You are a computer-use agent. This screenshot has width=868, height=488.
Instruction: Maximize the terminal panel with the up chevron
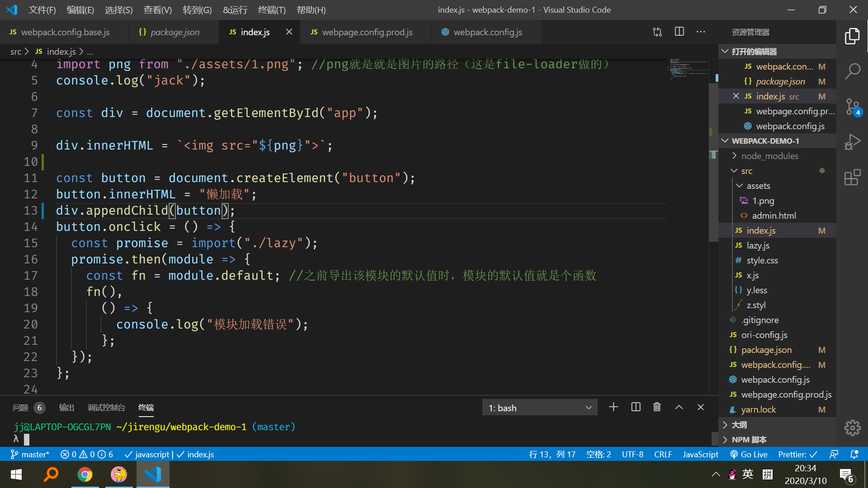679,407
